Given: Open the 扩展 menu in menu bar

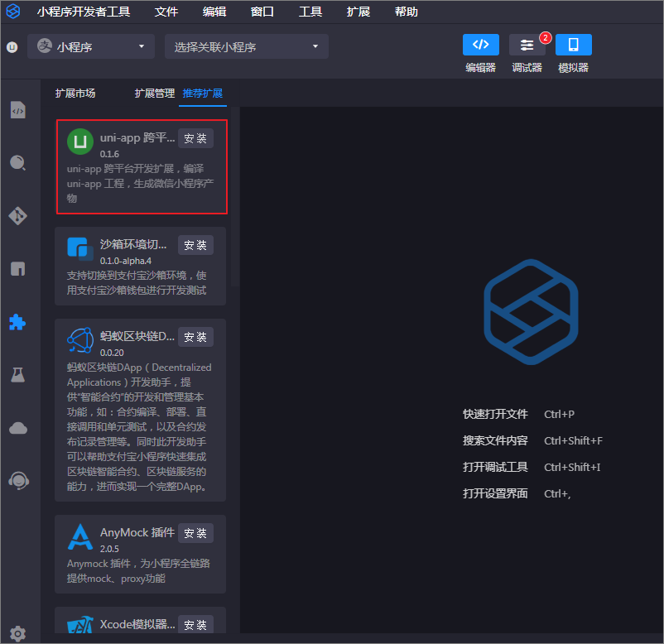Looking at the screenshot, I should point(358,12).
